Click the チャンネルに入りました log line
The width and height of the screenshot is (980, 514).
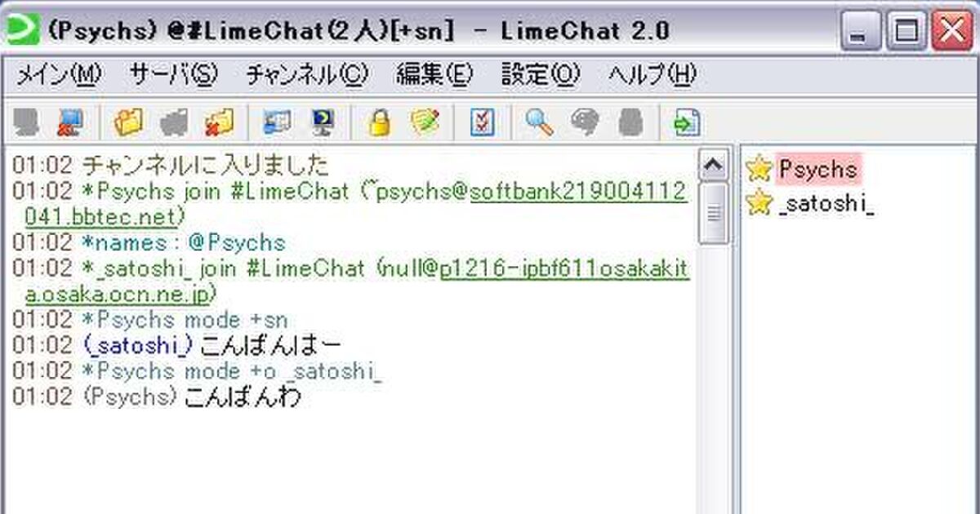170,166
